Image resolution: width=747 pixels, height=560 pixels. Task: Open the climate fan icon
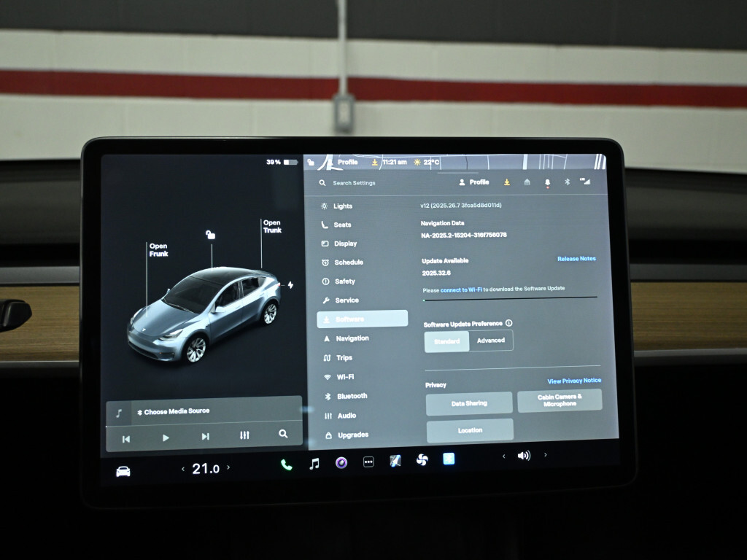point(422,459)
